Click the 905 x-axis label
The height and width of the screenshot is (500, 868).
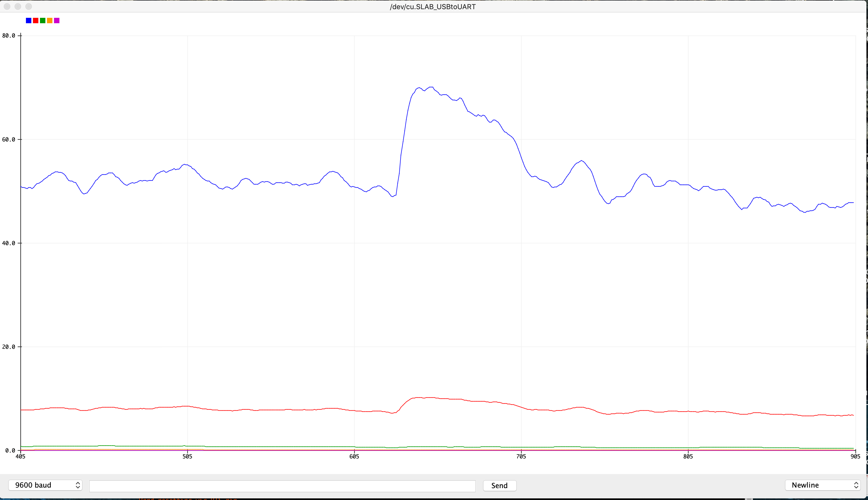point(855,456)
